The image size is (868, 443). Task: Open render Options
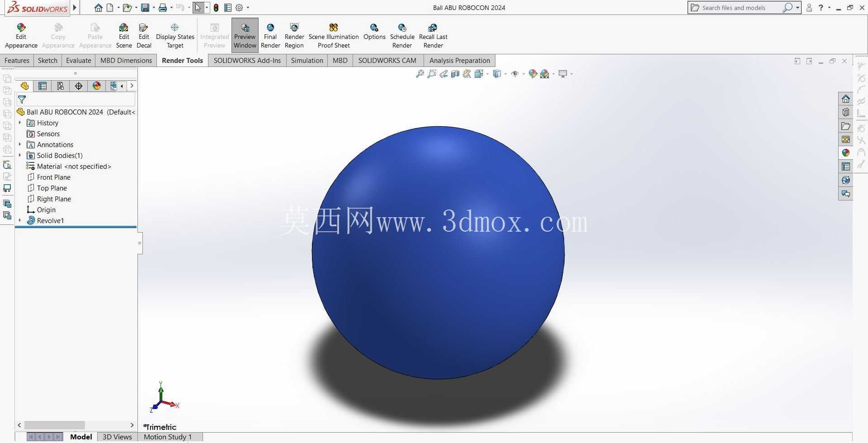(374, 32)
